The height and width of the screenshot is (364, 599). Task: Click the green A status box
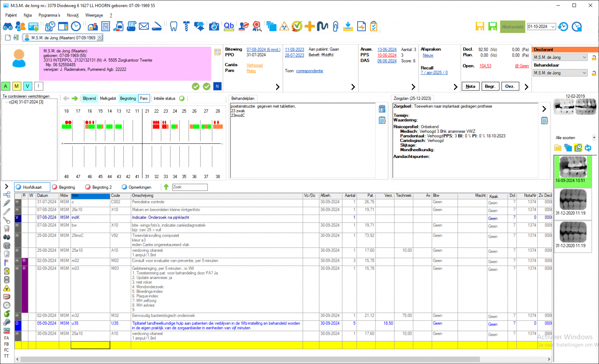[x=6, y=87]
